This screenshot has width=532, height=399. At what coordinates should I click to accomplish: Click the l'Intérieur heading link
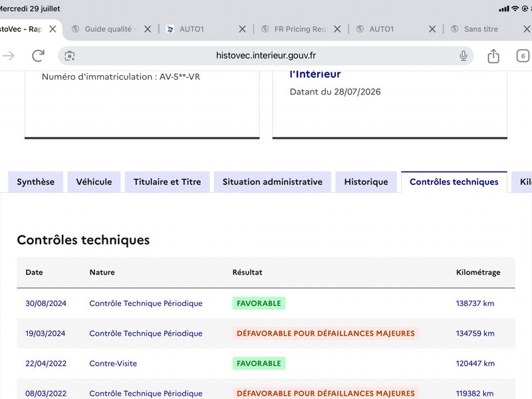315,74
